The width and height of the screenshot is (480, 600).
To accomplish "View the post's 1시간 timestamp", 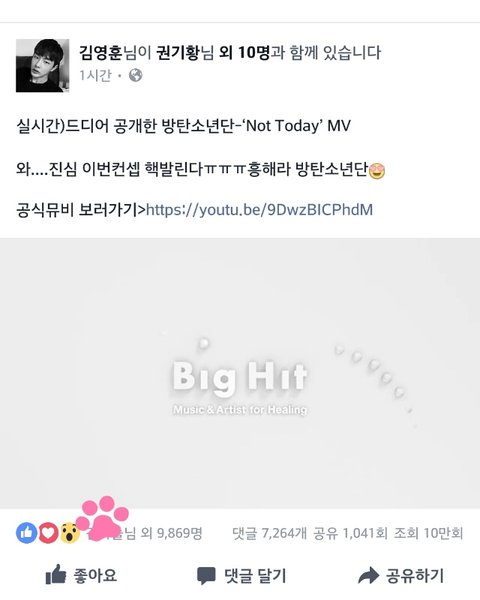I will [x=95, y=75].
